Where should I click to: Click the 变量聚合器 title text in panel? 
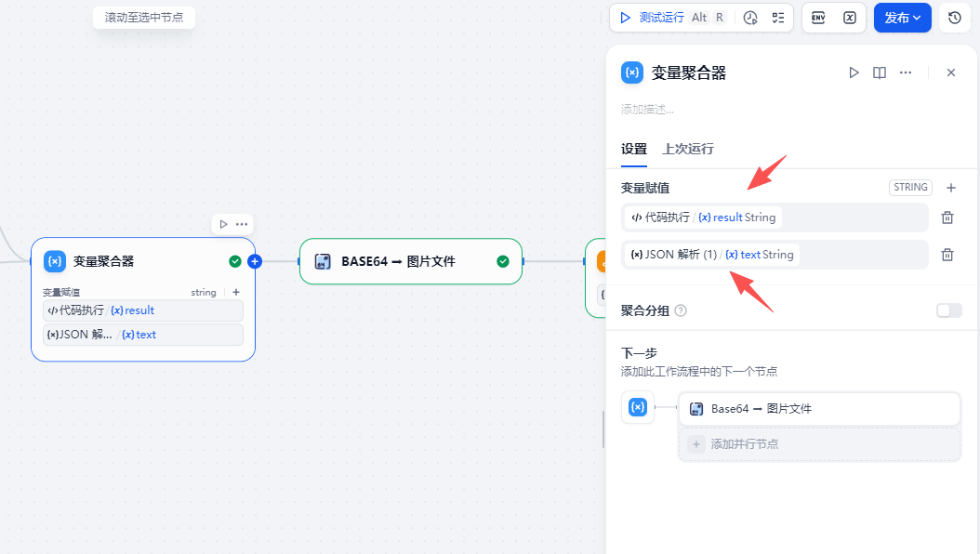(x=689, y=73)
